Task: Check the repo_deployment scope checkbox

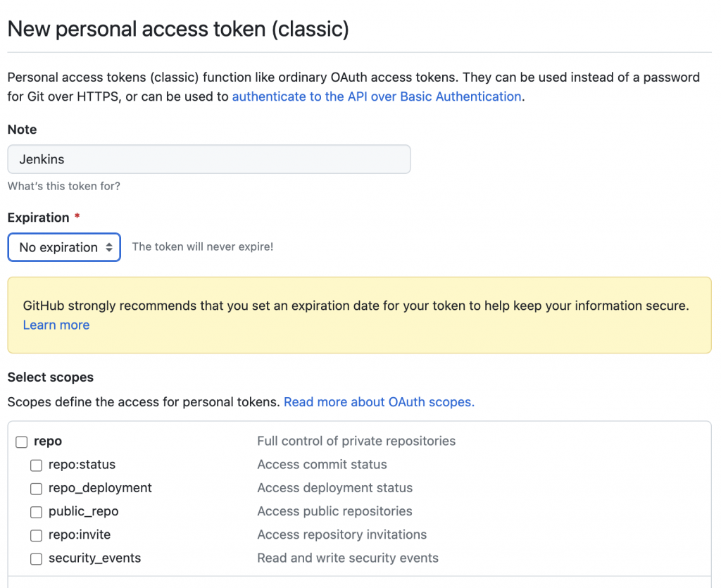Action: pyautogui.click(x=36, y=488)
